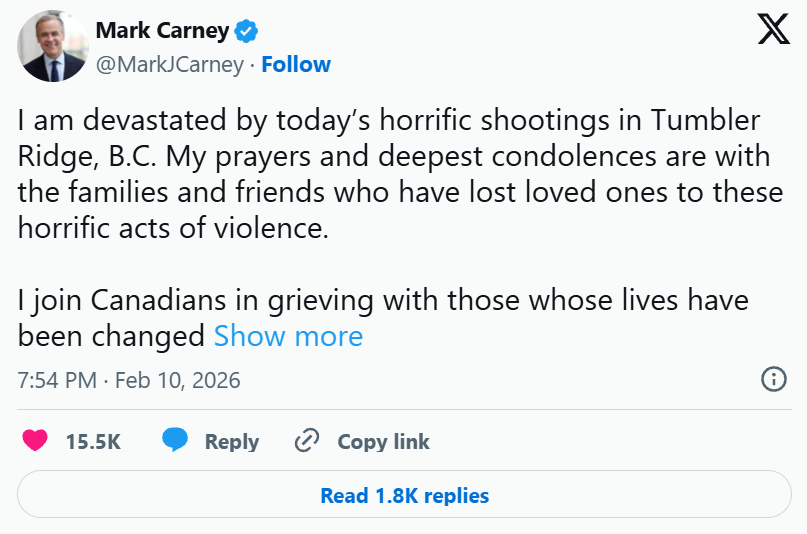Open the @MarkJCarney handle link
This screenshot has height=534, width=807.
(169, 65)
